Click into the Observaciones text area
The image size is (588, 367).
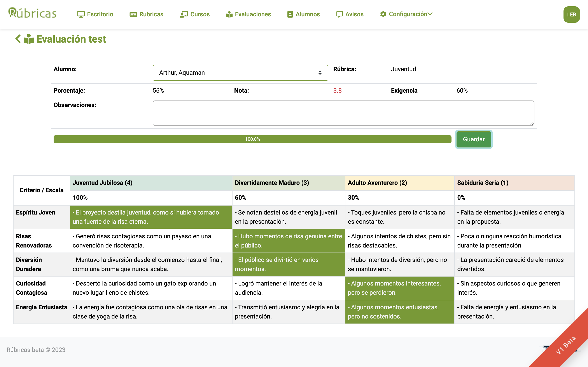(x=343, y=113)
